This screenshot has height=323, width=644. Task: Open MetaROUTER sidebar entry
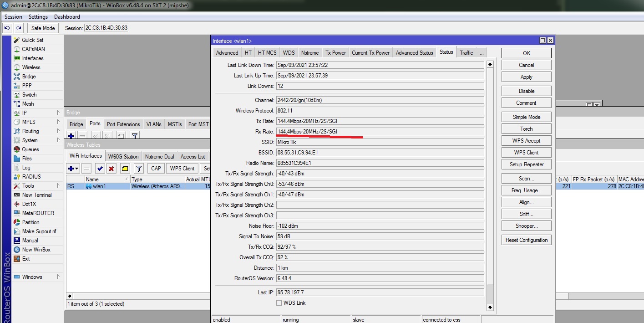[x=38, y=213]
